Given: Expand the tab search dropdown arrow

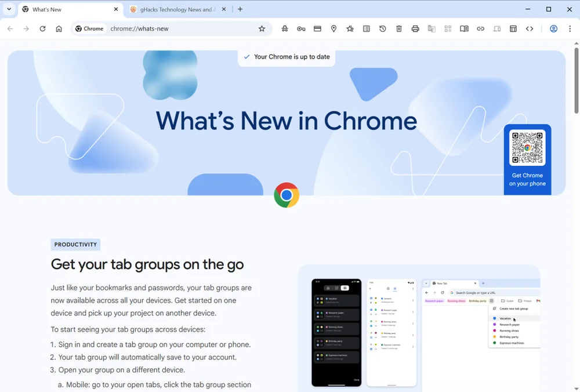Looking at the screenshot, I should pos(9,9).
